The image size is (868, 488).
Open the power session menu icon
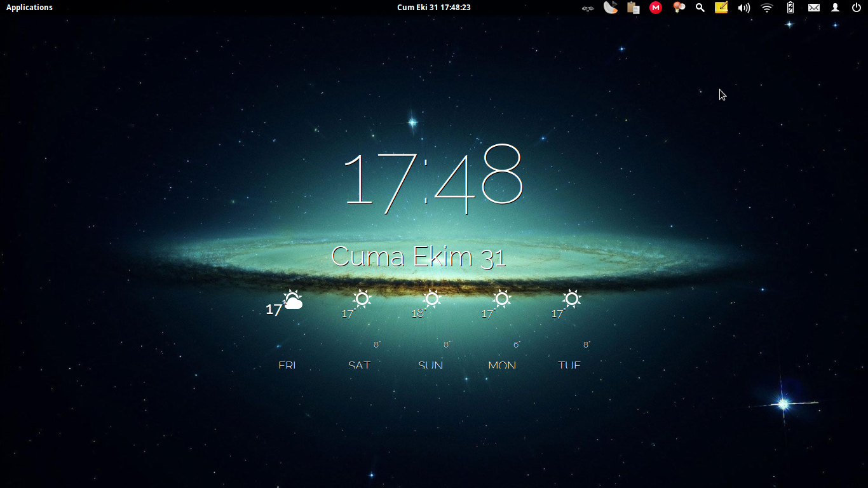(857, 8)
